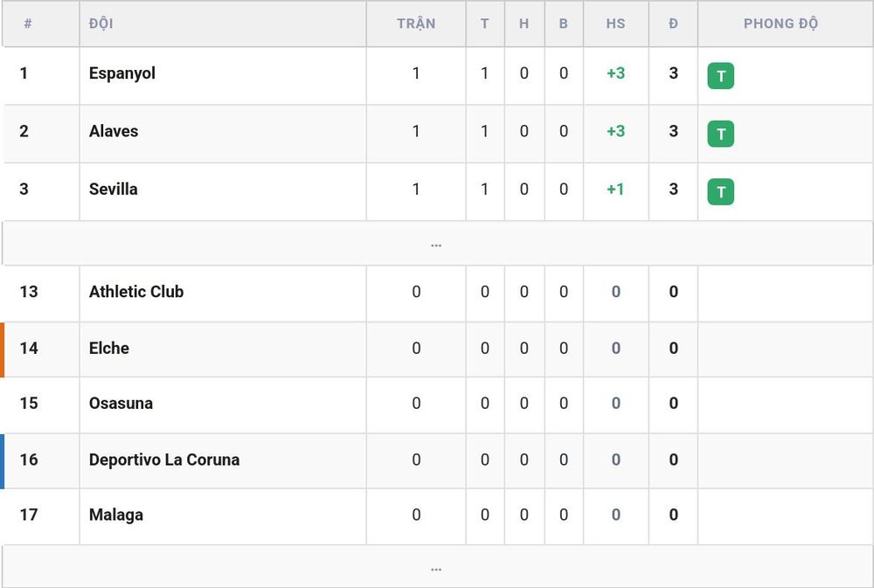Click Alaves' green T form badge

pyautogui.click(x=721, y=134)
